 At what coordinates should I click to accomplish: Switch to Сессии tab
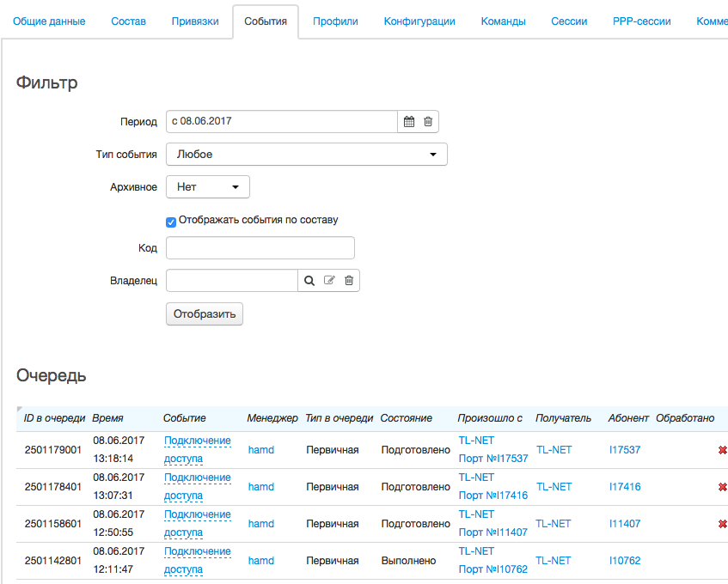tap(569, 21)
